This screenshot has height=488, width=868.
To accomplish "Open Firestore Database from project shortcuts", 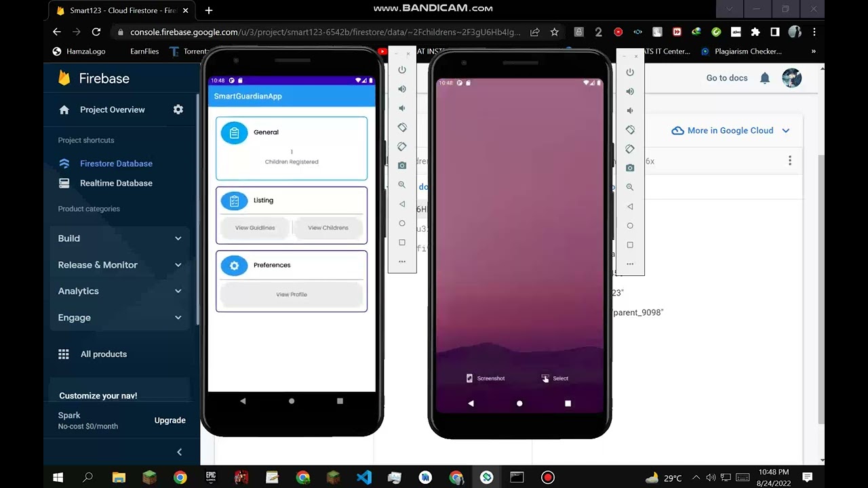I will (x=116, y=163).
